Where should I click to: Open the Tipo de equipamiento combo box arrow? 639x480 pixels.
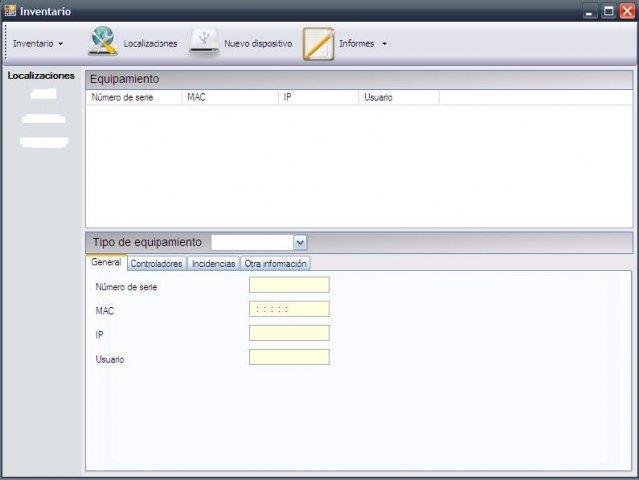[300, 243]
